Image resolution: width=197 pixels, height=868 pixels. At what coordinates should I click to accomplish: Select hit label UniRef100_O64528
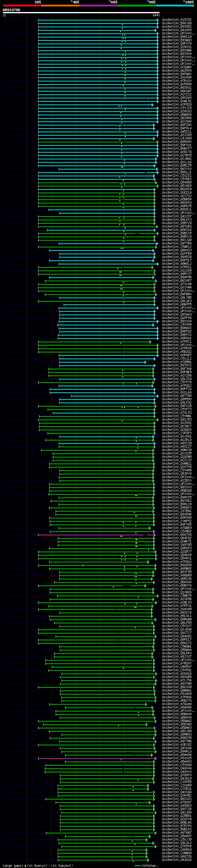click(177, 257)
